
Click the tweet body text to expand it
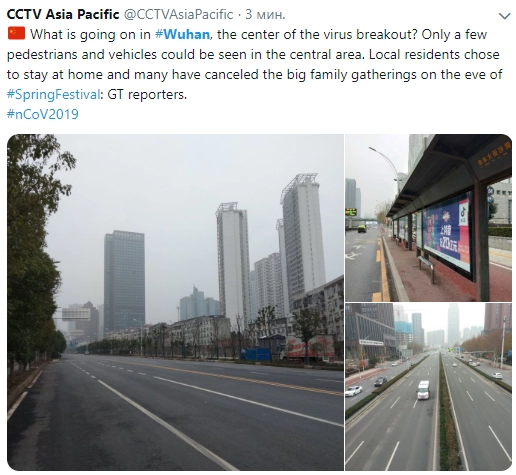coord(254,64)
